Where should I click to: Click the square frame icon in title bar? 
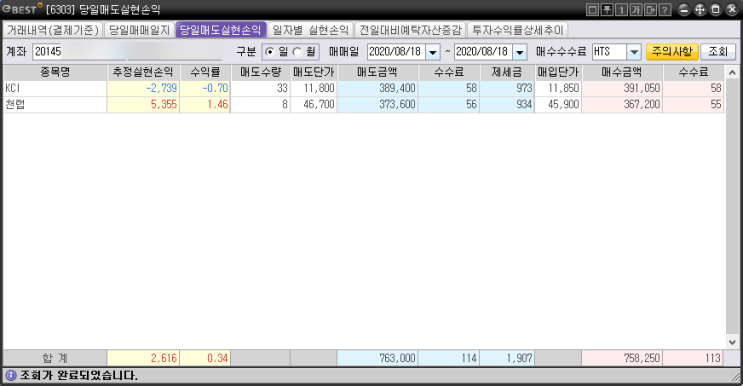point(592,9)
